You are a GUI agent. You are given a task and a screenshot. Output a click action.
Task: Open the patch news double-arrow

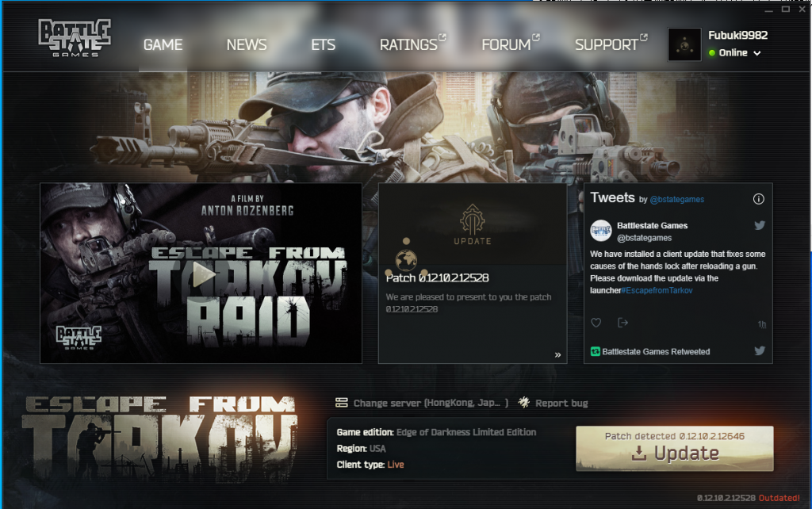tap(557, 354)
